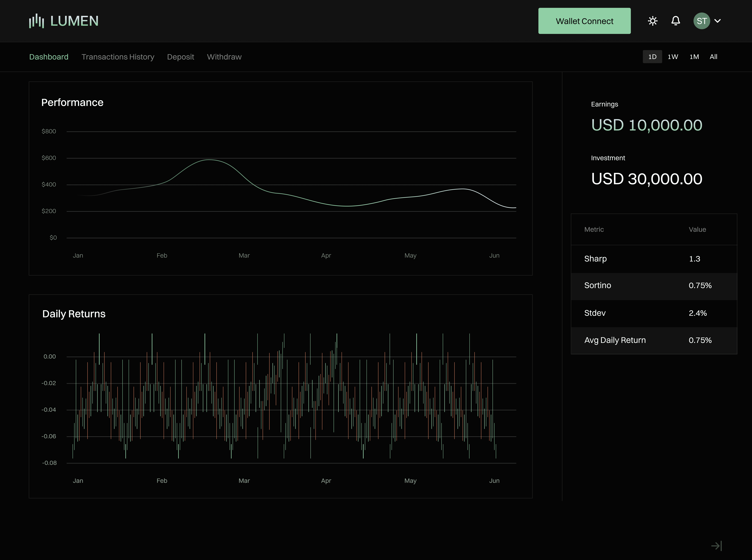Click the Value column header
Screen dimensions: 752x560
tap(697, 230)
